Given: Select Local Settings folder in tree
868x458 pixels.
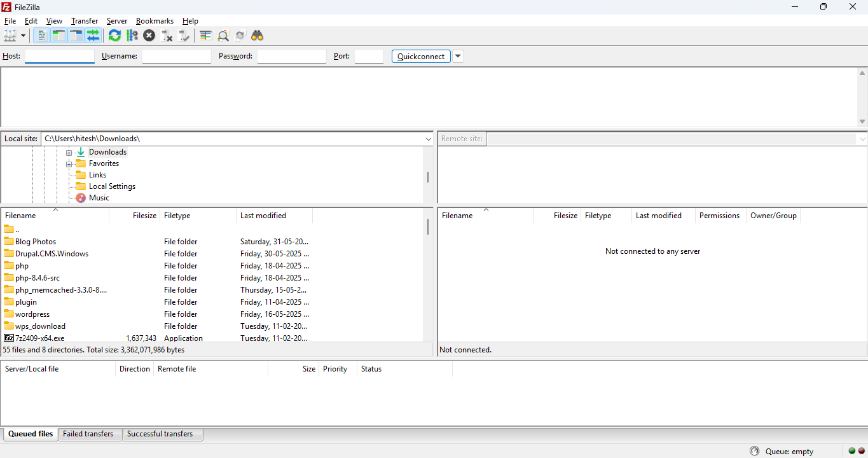Looking at the screenshot, I should click(x=112, y=186).
